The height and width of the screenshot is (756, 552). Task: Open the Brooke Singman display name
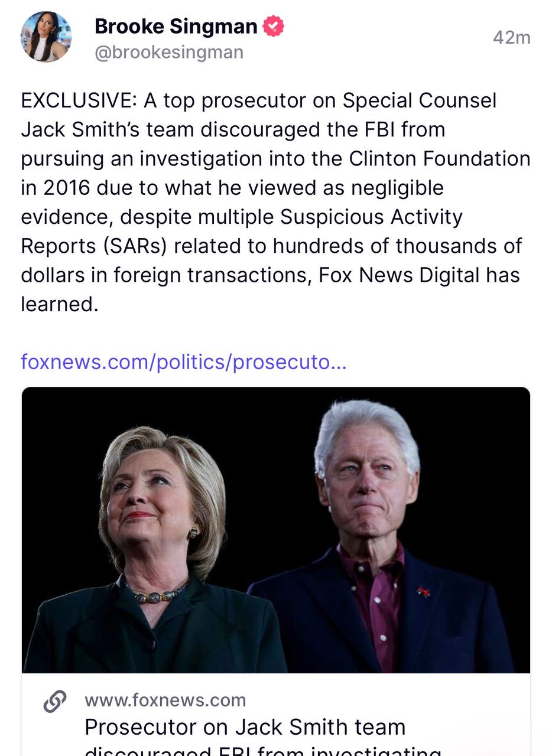(x=176, y=27)
